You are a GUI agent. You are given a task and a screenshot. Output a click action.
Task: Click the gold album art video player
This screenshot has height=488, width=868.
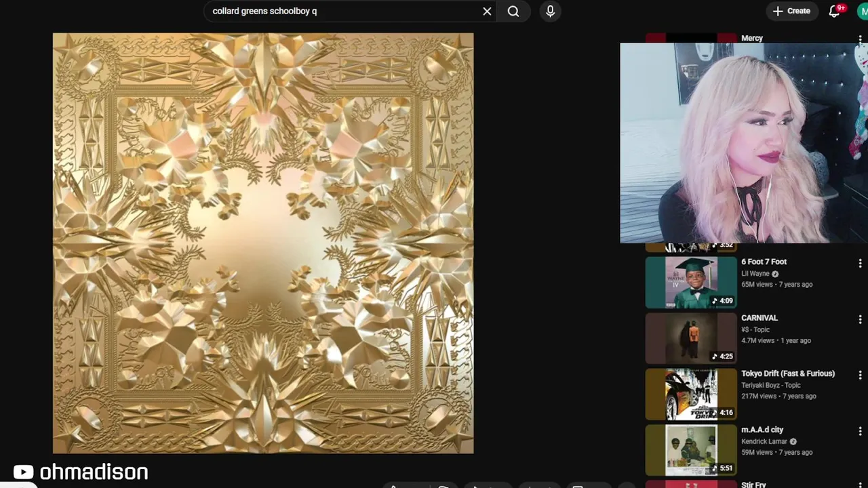tap(263, 243)
